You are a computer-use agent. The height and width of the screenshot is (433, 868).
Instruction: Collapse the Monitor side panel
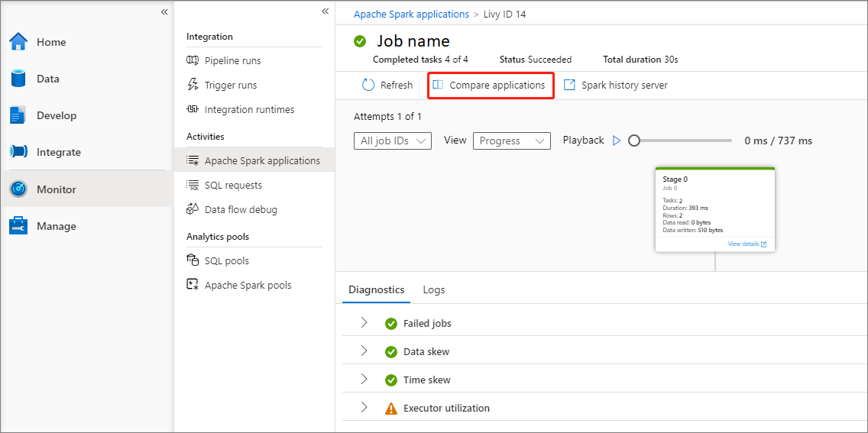(x=325, y=11)
